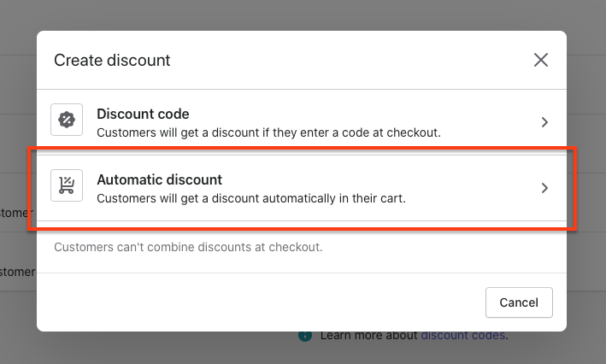
Task: Expand the Automatic discount option chevron
Action: [544, 188]
